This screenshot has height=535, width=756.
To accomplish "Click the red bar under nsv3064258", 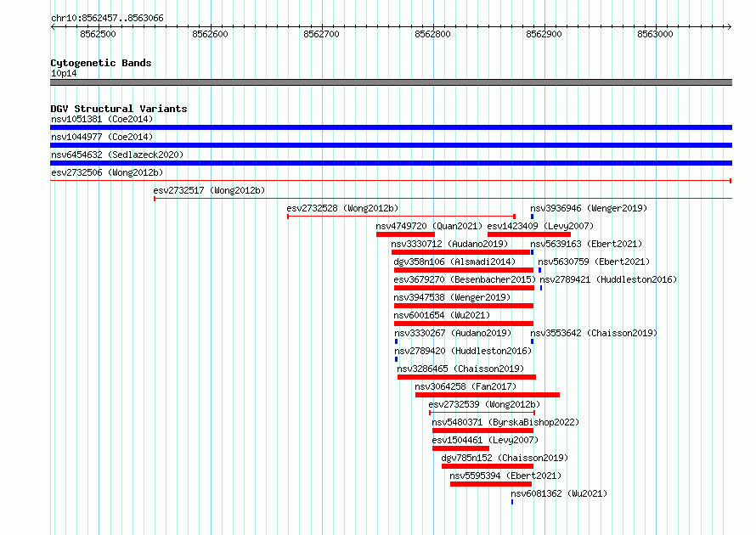I will pyautogui.click(x=488, y=395).
